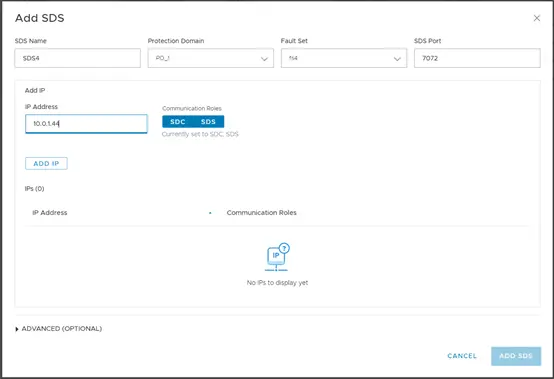Focus the IP Address input field
The height and width of the screenshot is (379, 554).
click(86, 124)
